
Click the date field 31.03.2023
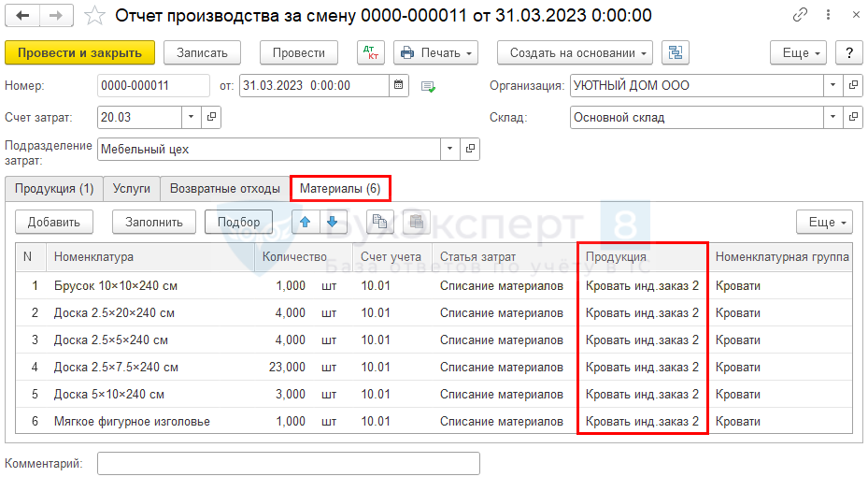(x=315, y=85)
